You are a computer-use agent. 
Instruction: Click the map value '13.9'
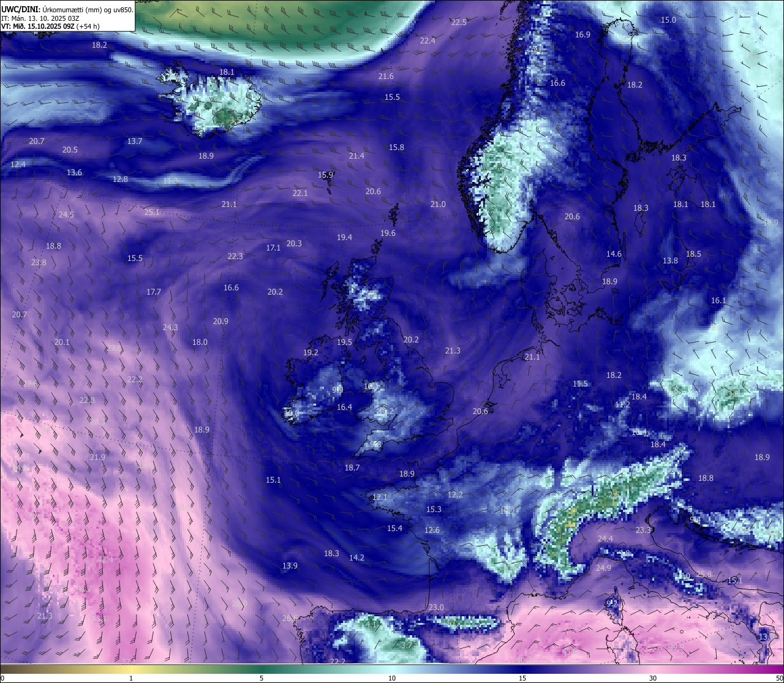(x=290, y=565)
